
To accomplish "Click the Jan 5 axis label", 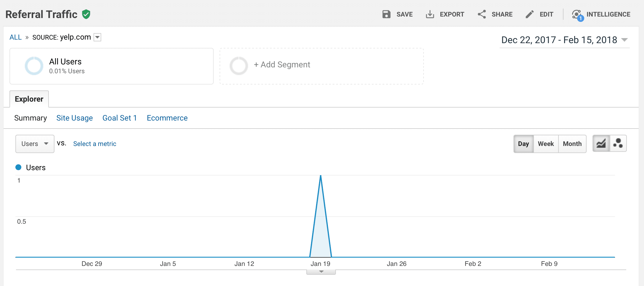I will [168, 264].
